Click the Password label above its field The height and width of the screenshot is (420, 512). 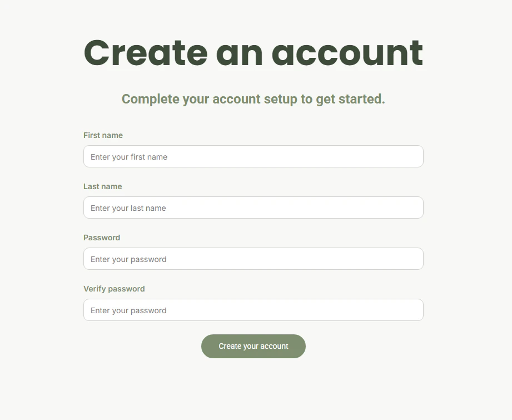point(102,238)
